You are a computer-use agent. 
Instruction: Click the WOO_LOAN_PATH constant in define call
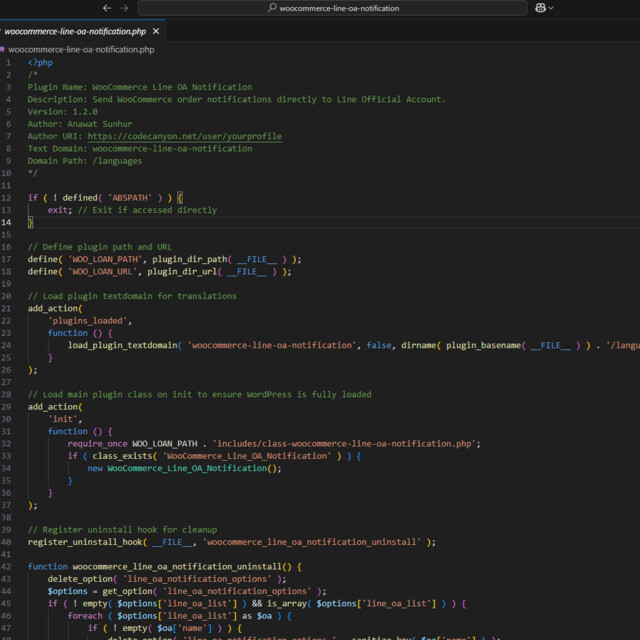pos(105,259)
